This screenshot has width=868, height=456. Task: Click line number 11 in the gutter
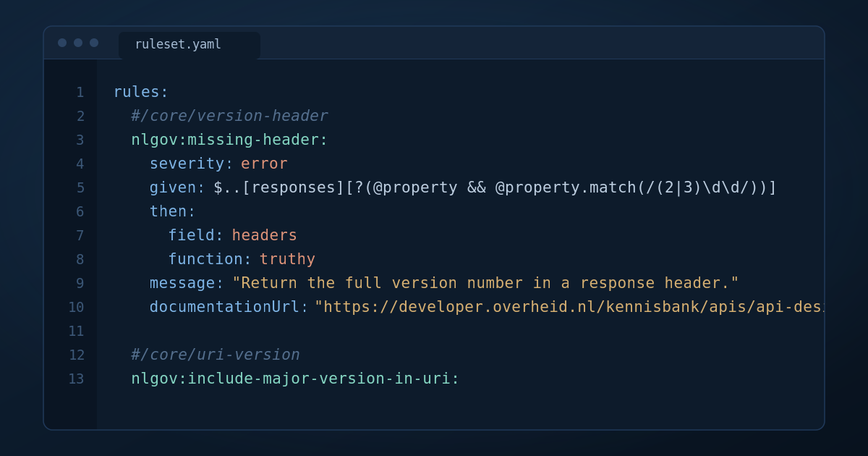pyautogui.click(x=77, y=331)
